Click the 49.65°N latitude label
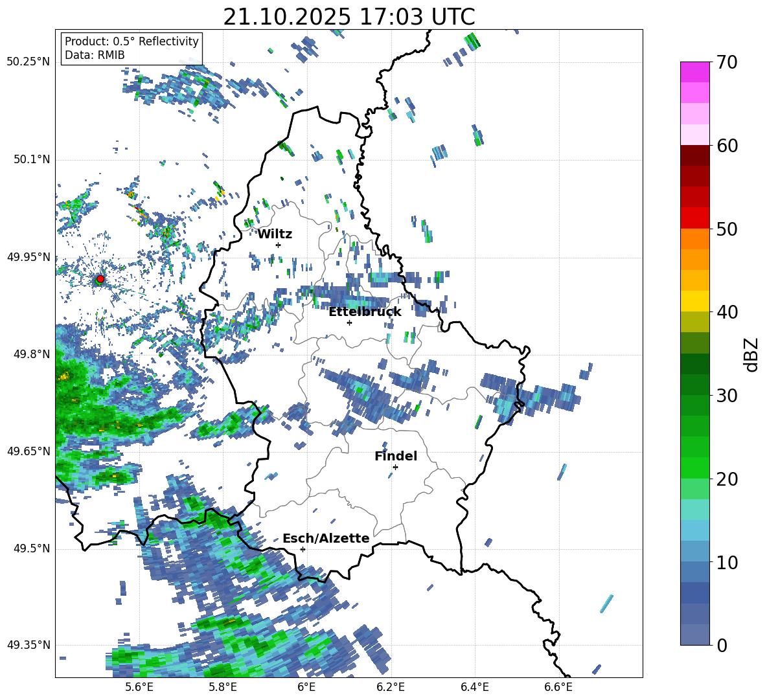The image size is (767, 700). click(29, 451)
